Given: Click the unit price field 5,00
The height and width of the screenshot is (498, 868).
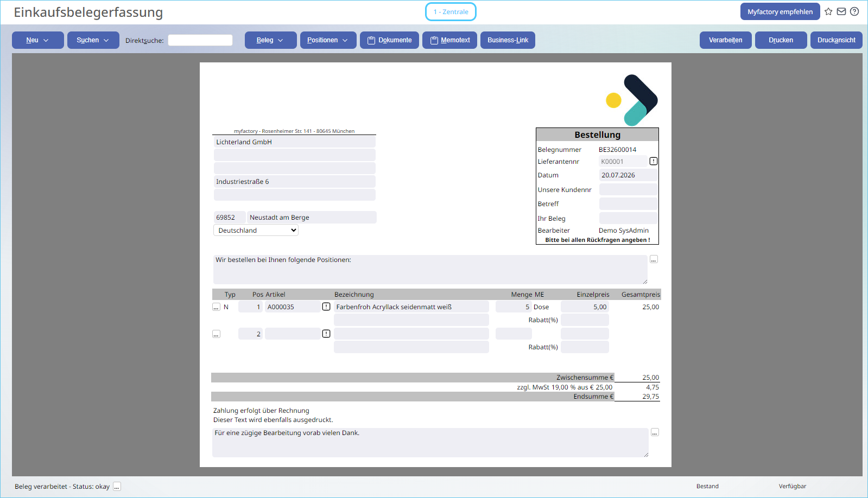Looking at the screenshot, I should coord(585,307).
